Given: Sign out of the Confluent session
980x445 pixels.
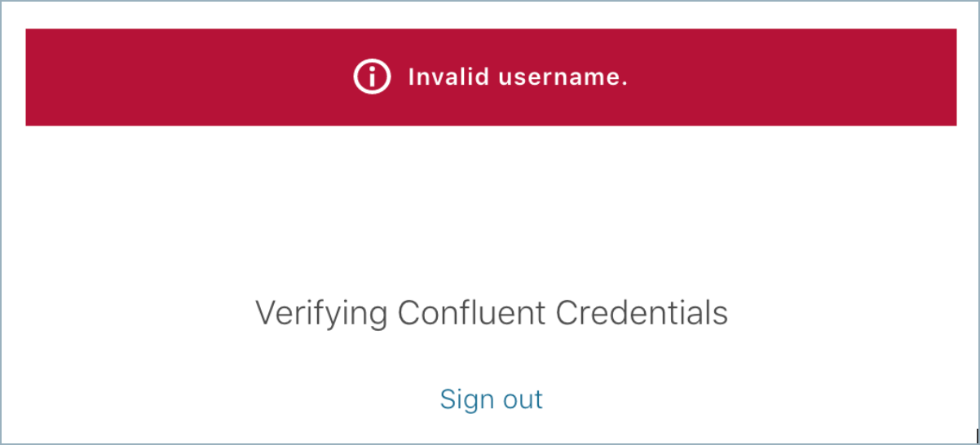Looking at the screenshot, I should click(491, 399).
